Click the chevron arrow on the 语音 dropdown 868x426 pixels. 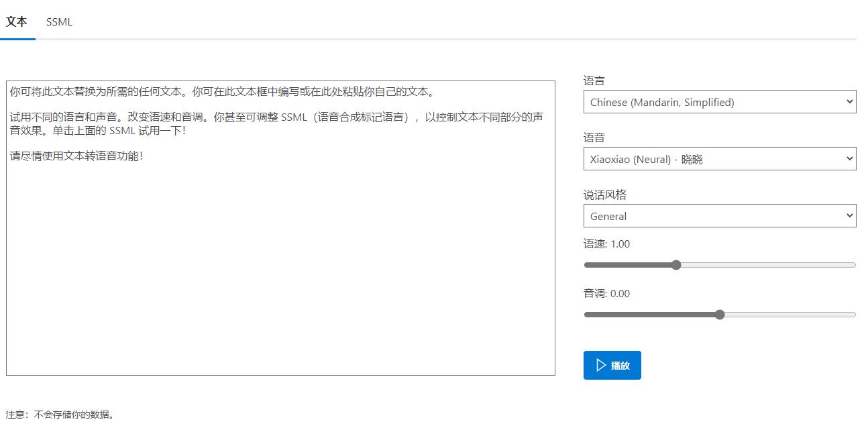tap(849, 159)
